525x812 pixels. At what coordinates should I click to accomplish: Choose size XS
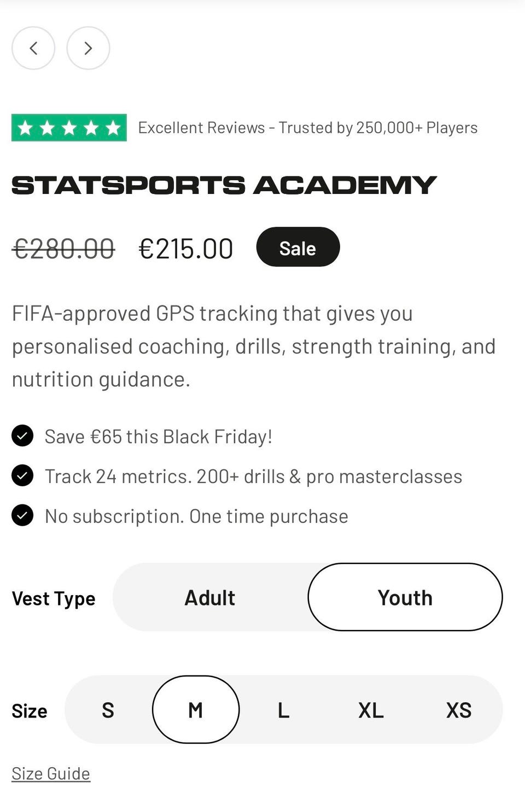458,710
